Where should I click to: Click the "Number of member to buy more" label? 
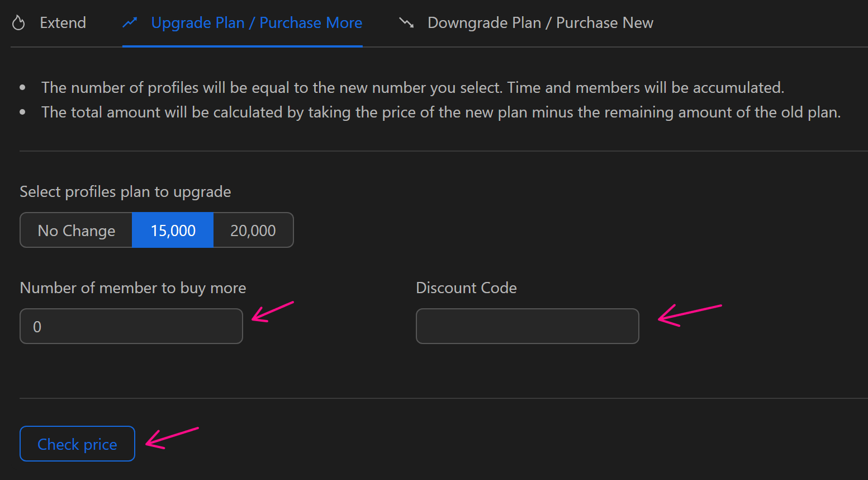tap(133, 288)
